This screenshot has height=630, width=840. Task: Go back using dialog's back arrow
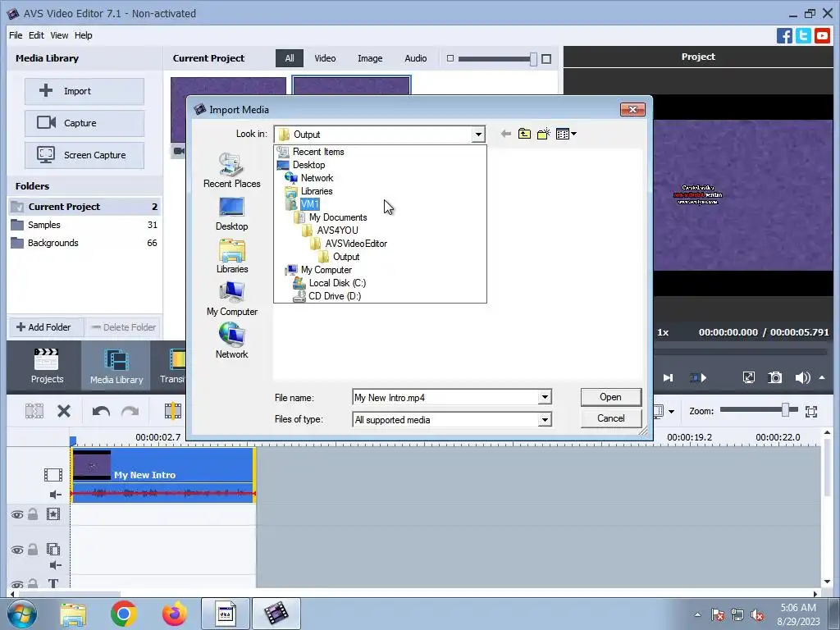coord(505,134)
